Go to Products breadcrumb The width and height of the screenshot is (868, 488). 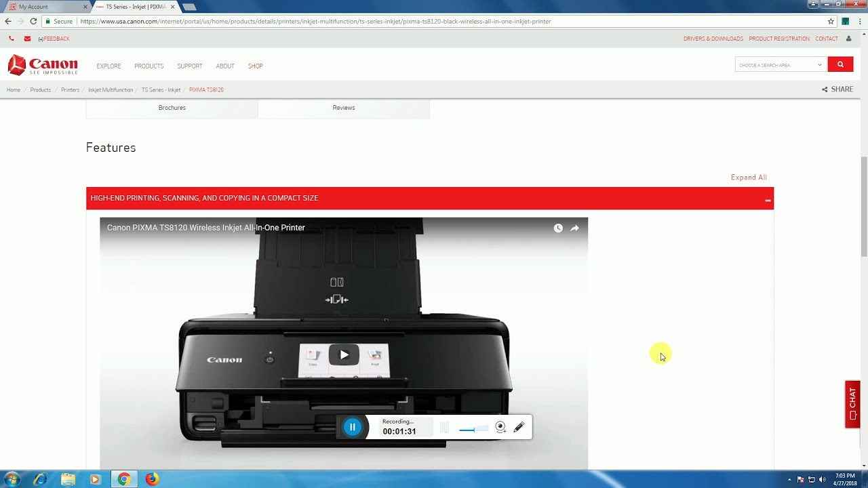(x=41, y=89)
